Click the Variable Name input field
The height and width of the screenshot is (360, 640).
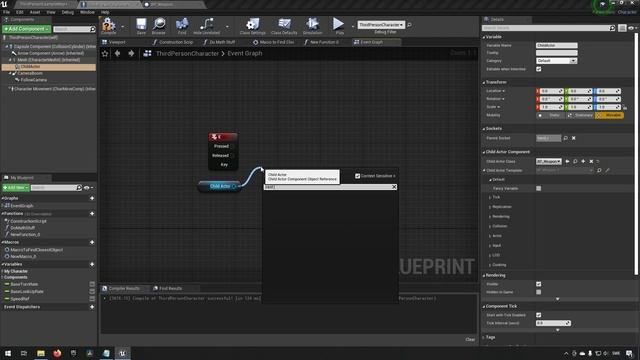click(x=557, y=45)
